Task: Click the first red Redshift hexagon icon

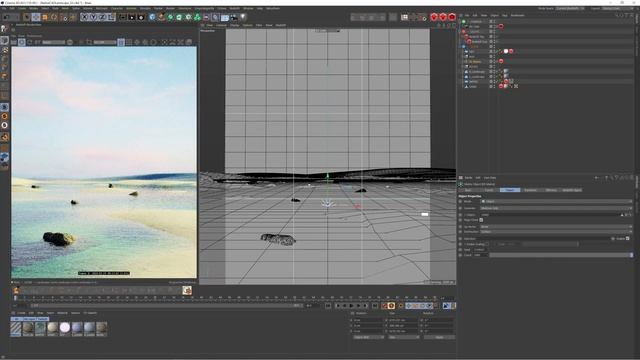Action: coord(434,17)
